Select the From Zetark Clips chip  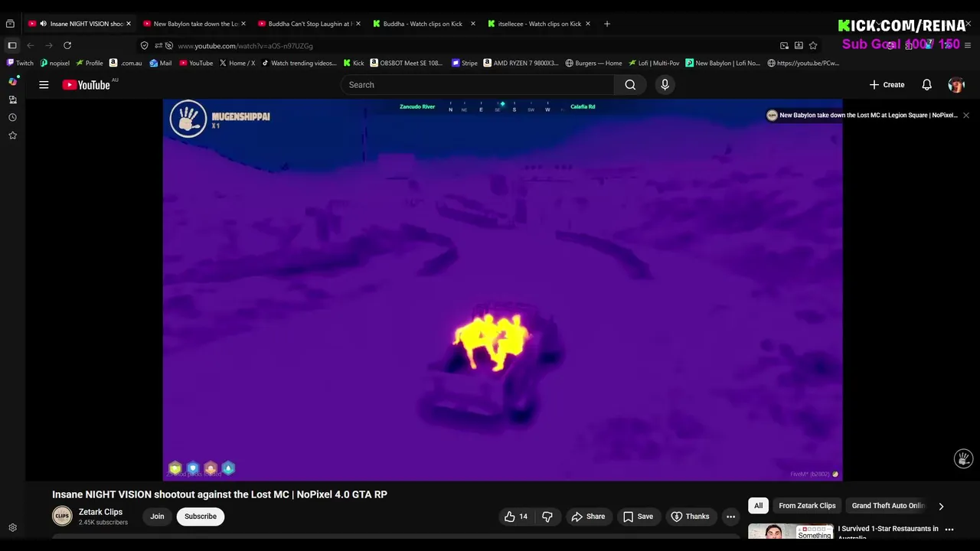pyautogui.click(x=807, y=506)
